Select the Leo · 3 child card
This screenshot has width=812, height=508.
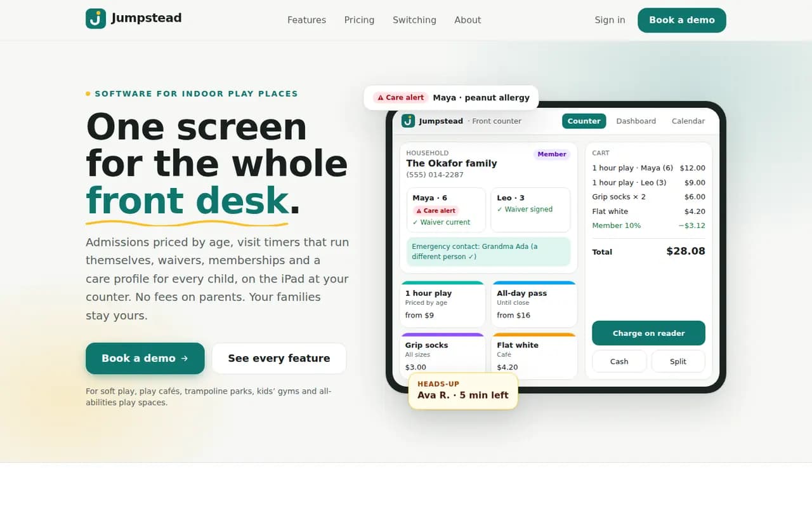tap(530, 210)
